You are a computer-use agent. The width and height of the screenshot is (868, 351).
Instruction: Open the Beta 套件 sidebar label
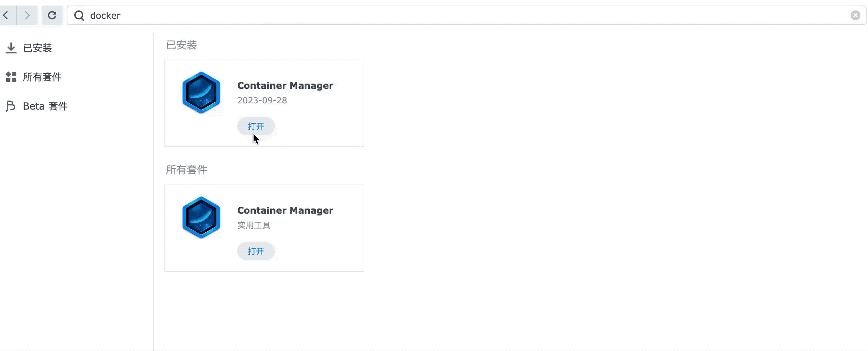tap(45, 106)
